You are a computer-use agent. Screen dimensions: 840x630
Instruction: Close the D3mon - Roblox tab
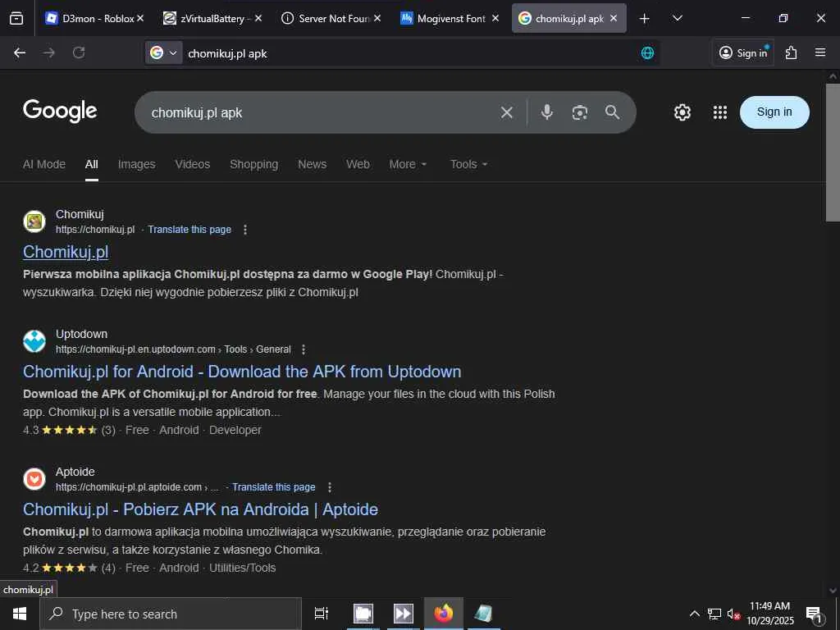pos(140,18)
